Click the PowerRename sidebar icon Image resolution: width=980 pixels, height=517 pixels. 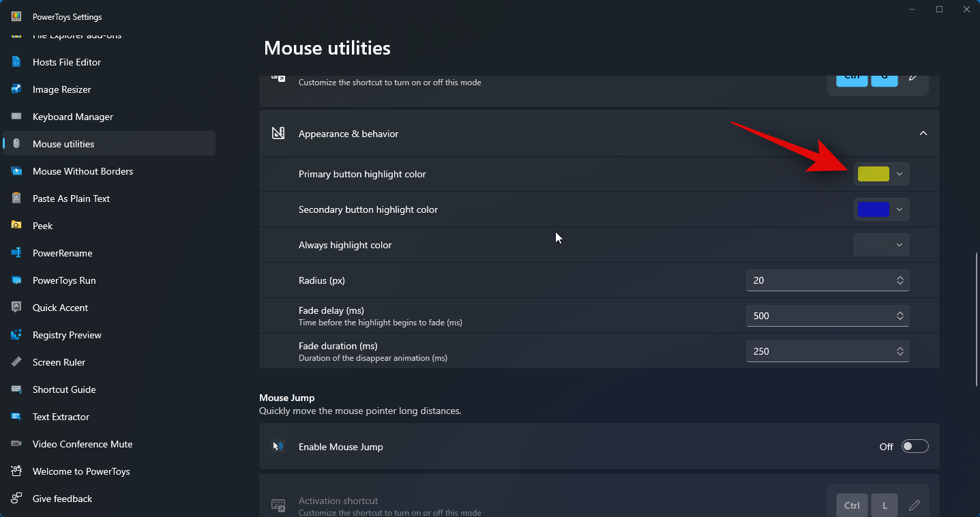(17, 253)
